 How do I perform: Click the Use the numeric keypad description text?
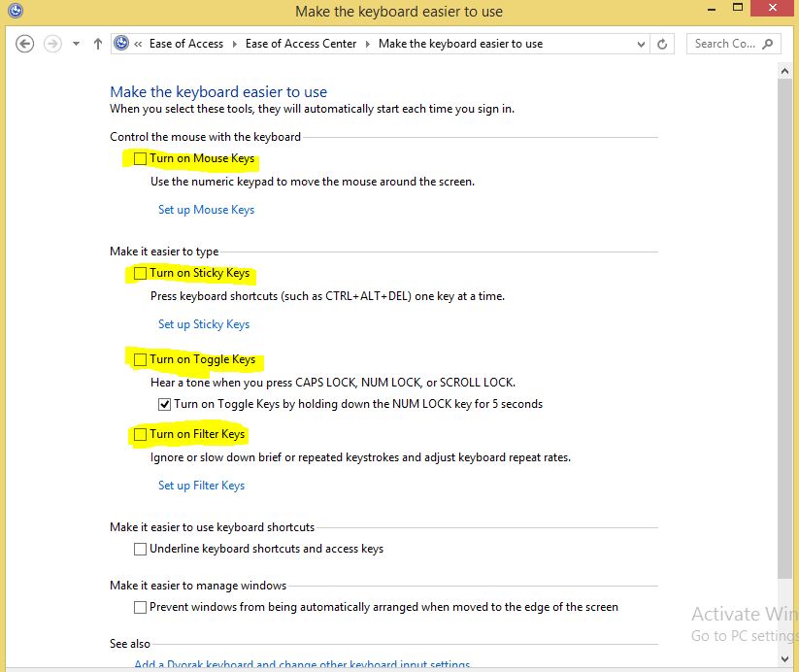pyautogui.click(x=313, y=182)
